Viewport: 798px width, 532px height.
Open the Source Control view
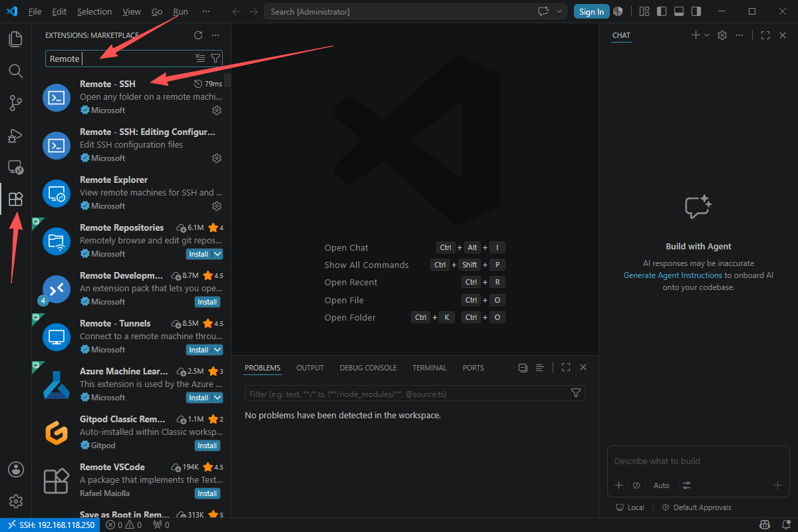tap(15, 102)
